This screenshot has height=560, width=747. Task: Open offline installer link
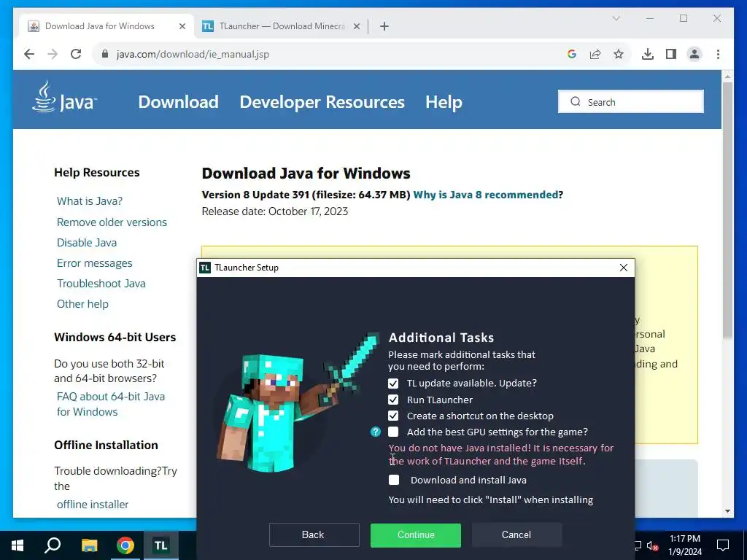pos(93,505)
